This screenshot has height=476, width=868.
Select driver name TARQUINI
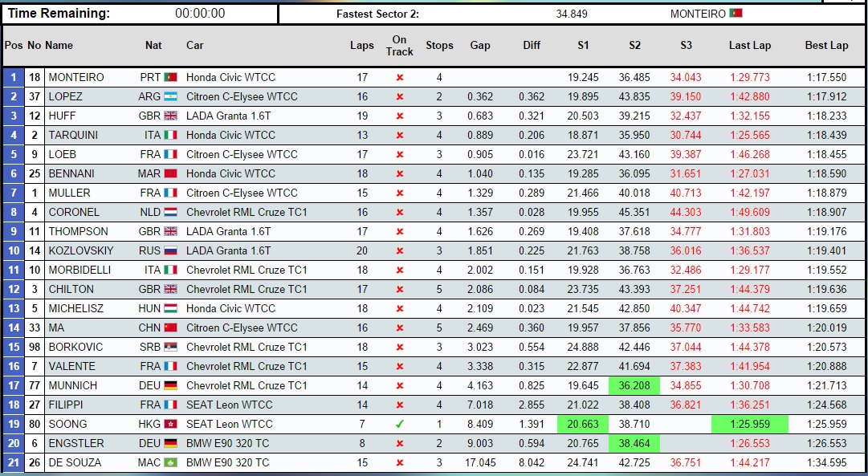[73, 135]
